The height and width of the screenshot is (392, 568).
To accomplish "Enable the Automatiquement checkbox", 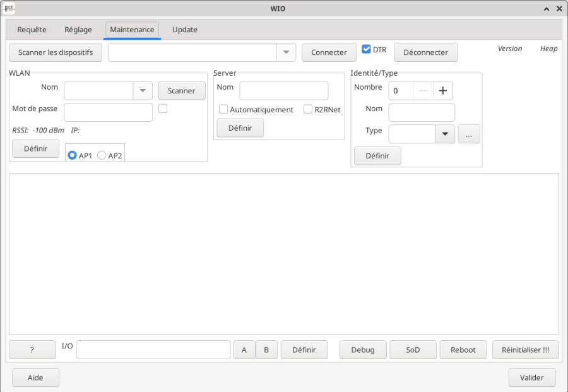I will (x=223, y=109).
